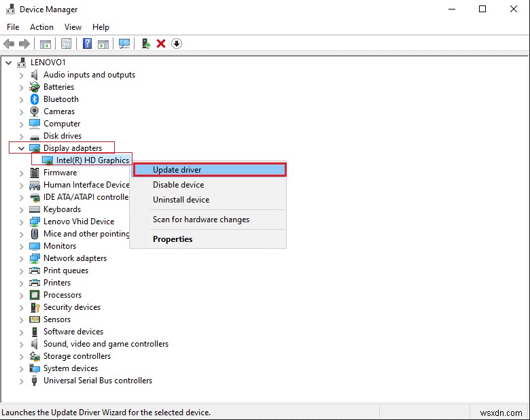Screen dimensions: 530x420
Task: Select the Firmware chip icon
Action: coord(35,173)
